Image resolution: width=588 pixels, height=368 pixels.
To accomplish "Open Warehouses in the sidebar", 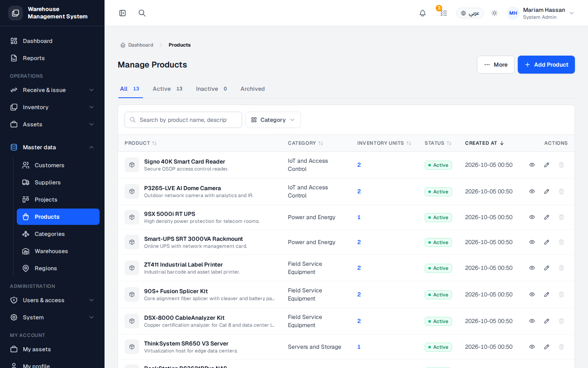I will 58,251.
